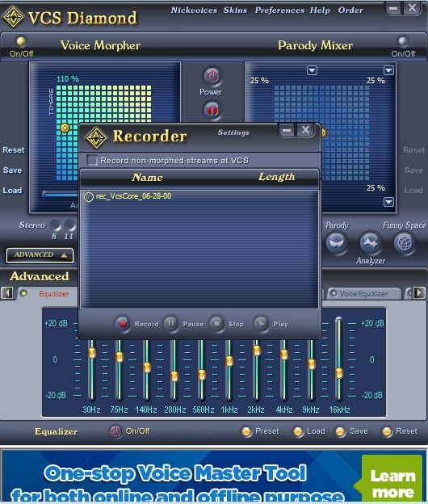Screen dimensions: 428x504
Task: Open the Nickvoices menu
Action: tap(194, 10)
